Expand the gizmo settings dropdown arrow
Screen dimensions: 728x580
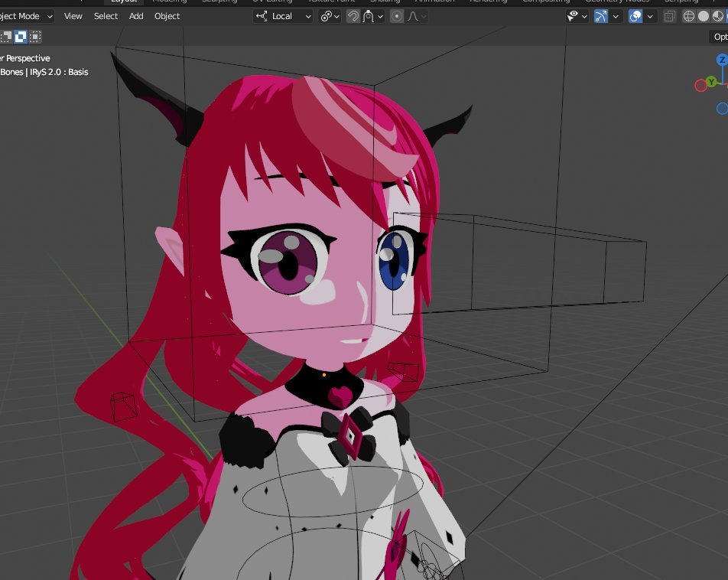(x=616, y=17)
